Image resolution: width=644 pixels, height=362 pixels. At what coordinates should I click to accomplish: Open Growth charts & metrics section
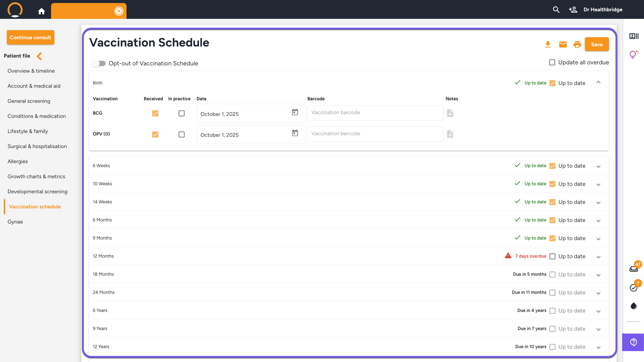pyautogui.click(x=36, y=176)
